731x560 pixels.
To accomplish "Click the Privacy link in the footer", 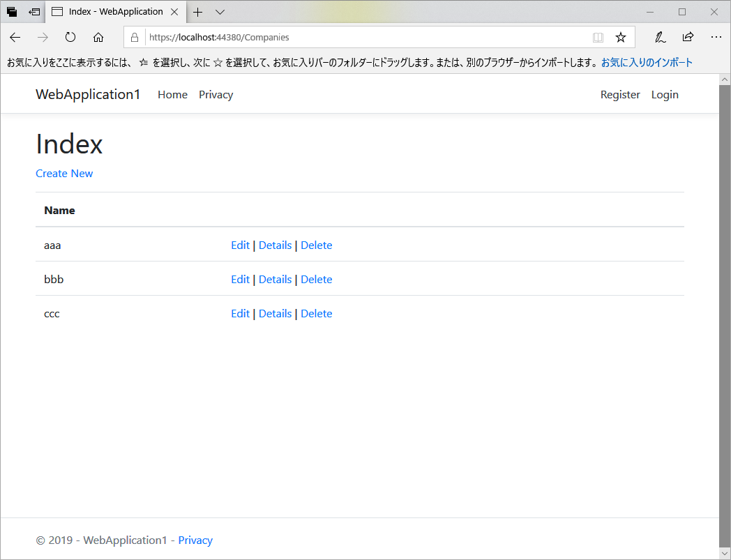I will 195,540.
